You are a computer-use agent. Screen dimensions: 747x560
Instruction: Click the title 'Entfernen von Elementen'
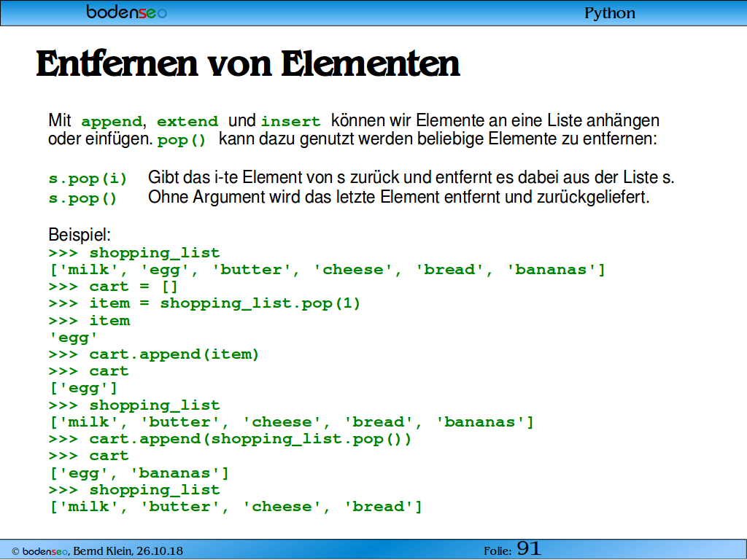pyautogui.click(x=248, y=63)
